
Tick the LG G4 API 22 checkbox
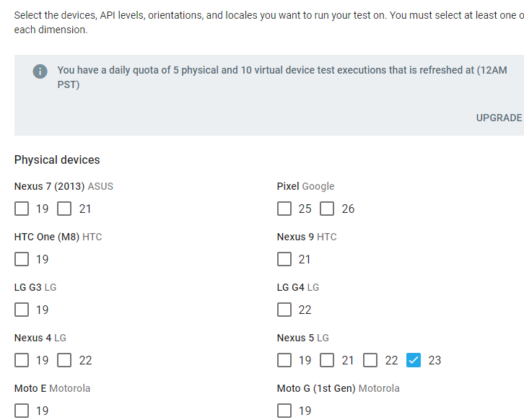pos(284,310)
